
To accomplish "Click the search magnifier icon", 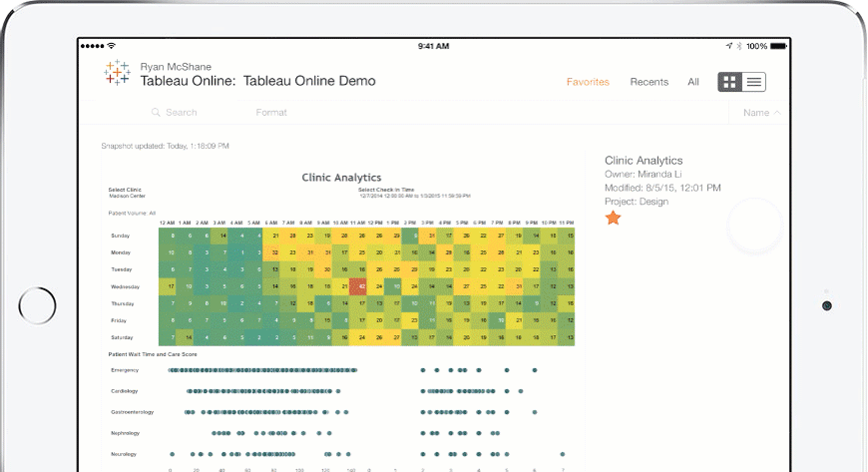I will coord(157,113).
